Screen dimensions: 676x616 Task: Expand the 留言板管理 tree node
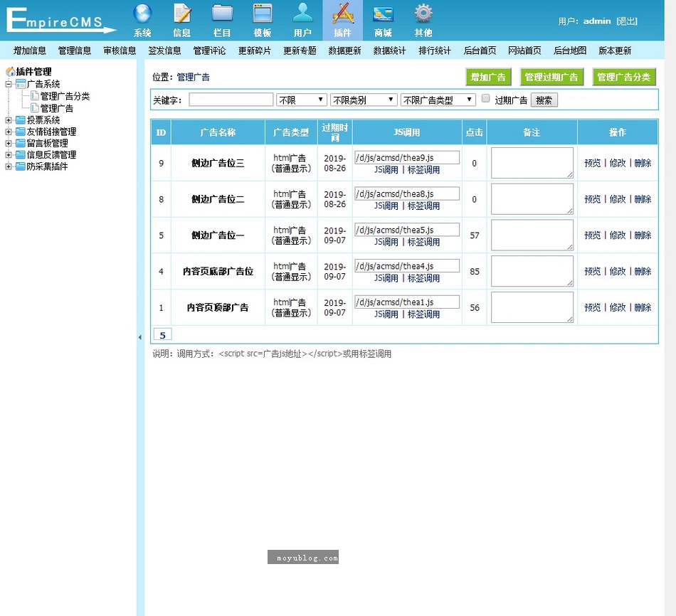pos(9,144)
